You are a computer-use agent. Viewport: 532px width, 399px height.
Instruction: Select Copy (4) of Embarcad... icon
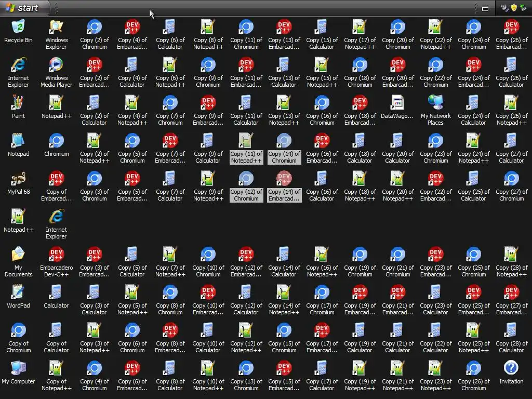click(132, 35)
